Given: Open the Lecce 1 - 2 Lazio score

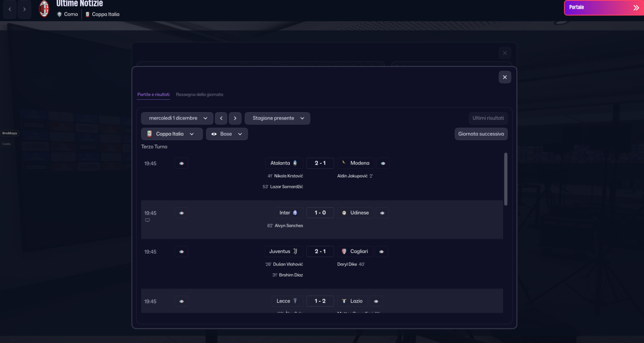Looking at the screenshot, I should [320, 301].
